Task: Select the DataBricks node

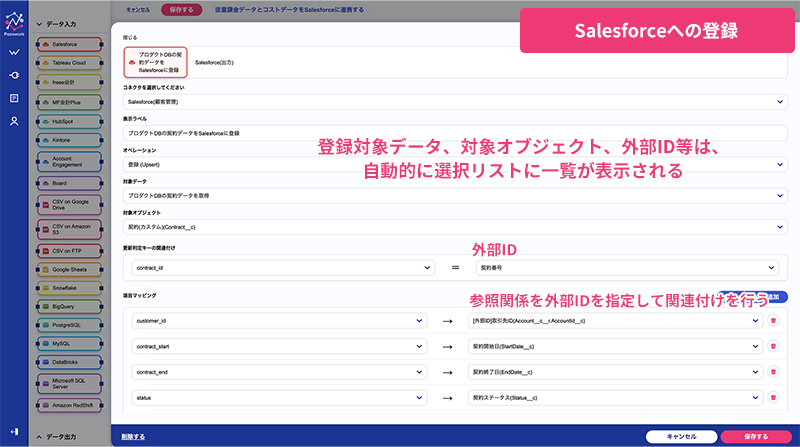Action: click(69, 362)
